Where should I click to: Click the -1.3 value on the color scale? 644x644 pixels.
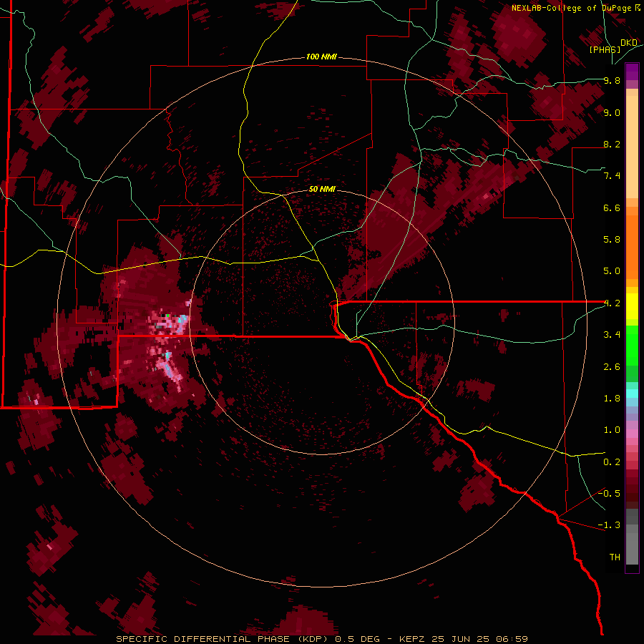(x=609, y=525)
